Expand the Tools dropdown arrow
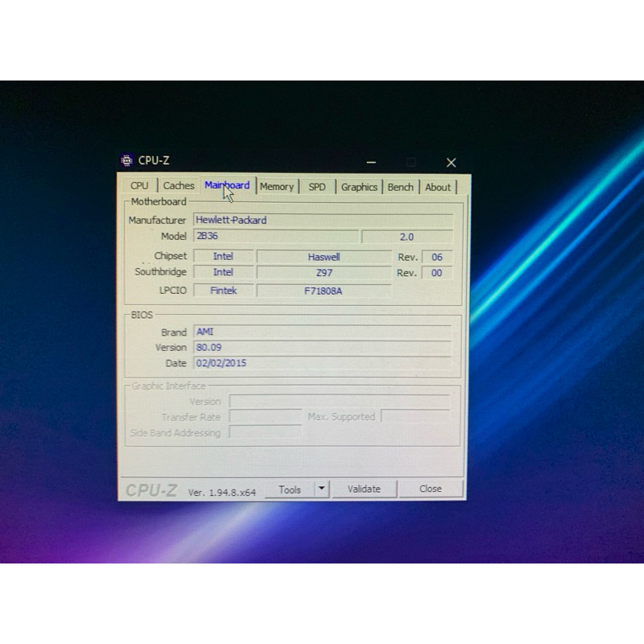This screenshot has height=644, width=644. click(x=321, y=489)
